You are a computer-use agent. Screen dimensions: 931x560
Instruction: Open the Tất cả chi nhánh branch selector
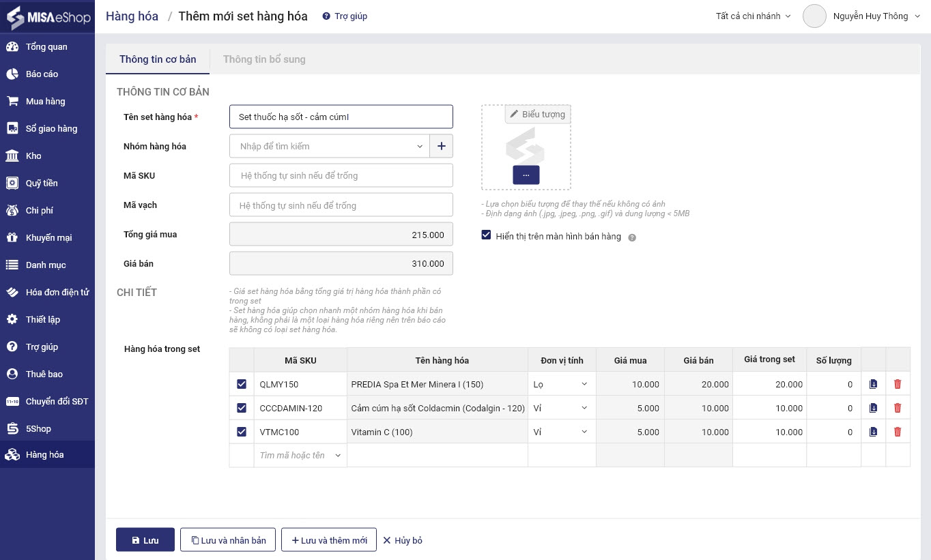tap(753, 16)
